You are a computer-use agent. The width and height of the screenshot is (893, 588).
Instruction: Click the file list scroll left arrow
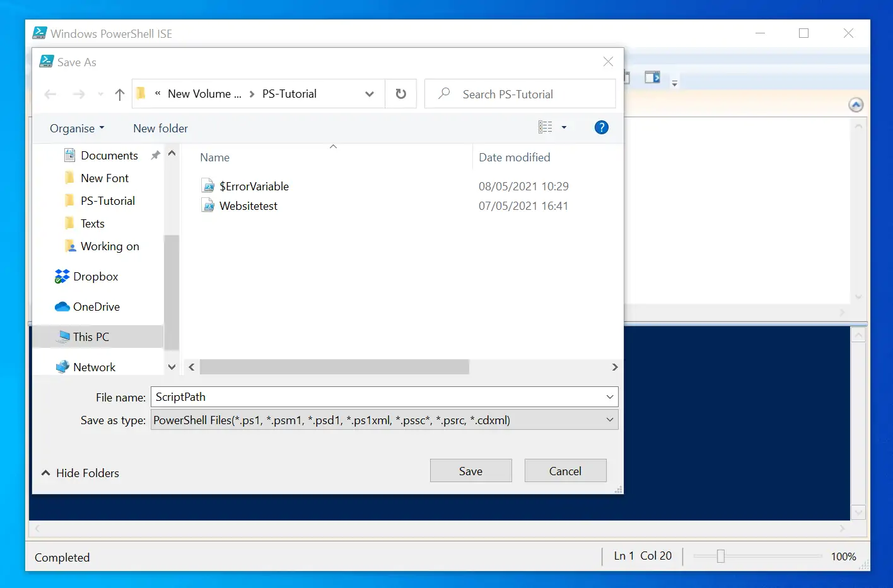pyautogui.click(x=192, y=367)
